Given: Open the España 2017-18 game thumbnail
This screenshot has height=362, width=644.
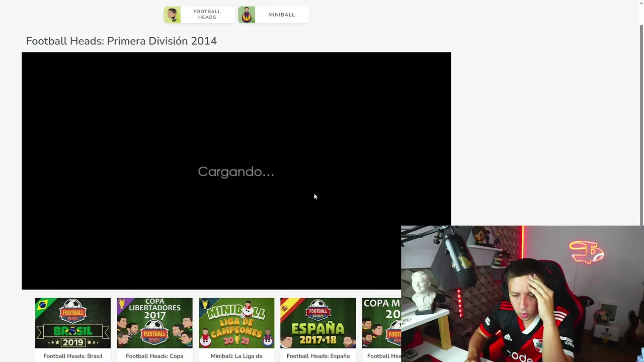Looking at the screenshot, I should click(318, 323).
